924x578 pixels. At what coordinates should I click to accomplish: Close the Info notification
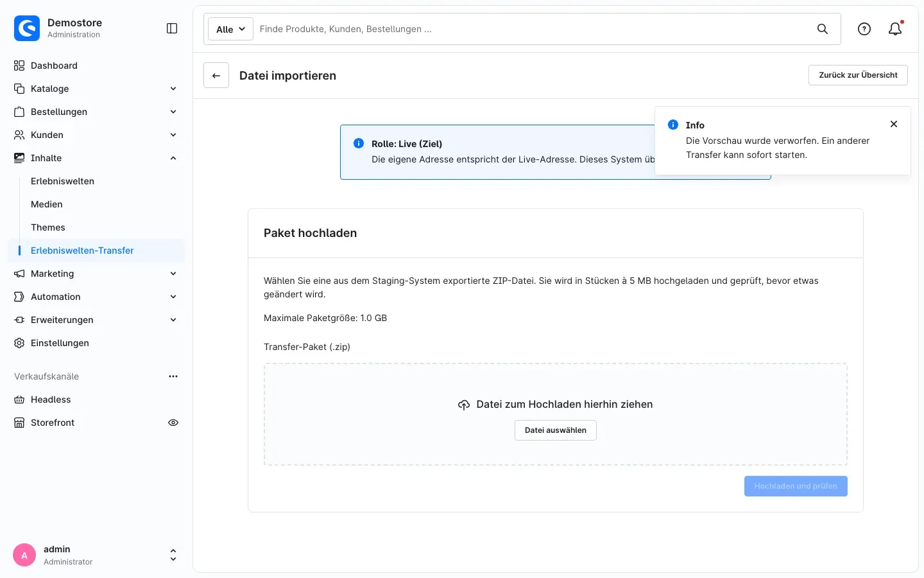(894, 124)
